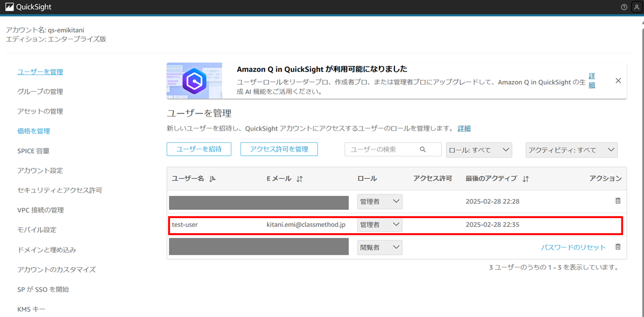The width and height of the screenshot is (644, 317).
Task: Select ユーザーを管理 in the sidebar
Action: (x=40, y=72)
